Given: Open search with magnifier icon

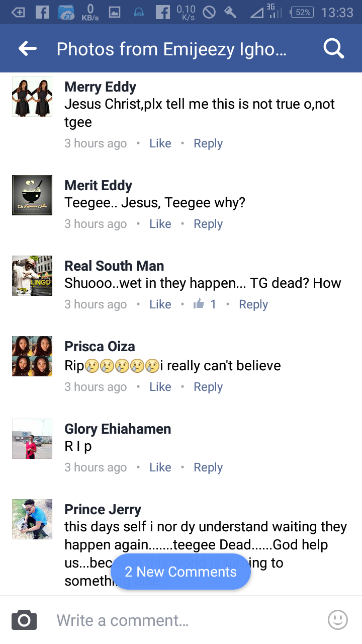Looking at the screenshot, I should [333, 48].
